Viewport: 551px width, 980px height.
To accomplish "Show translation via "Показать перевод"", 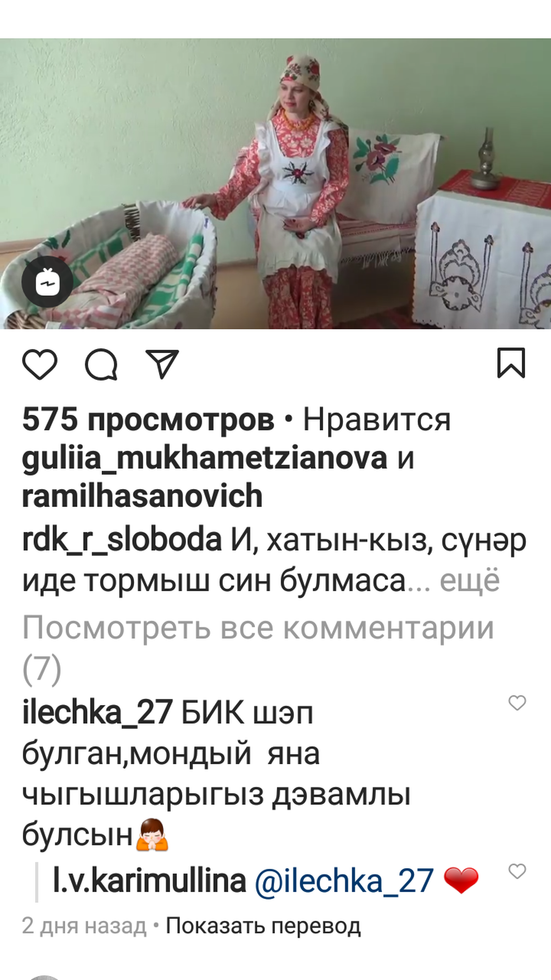I will (x=263, y=926).
